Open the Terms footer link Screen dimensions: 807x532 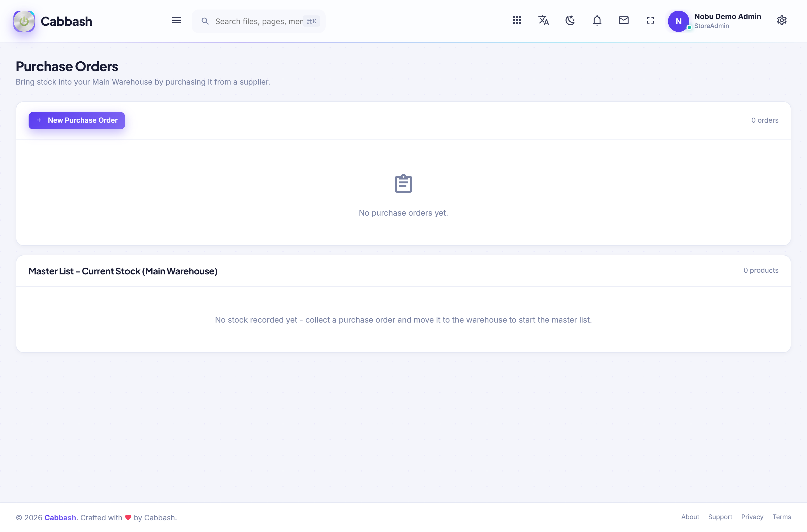(782, 517)
